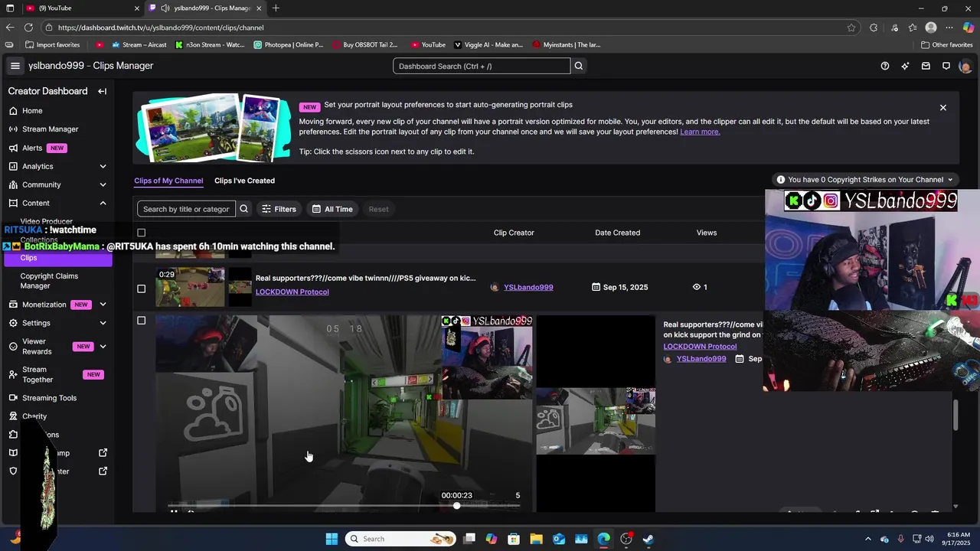This screenshot has width=980, height=551.
Task: Open the help question-mark icon
Action: point(885,66)
